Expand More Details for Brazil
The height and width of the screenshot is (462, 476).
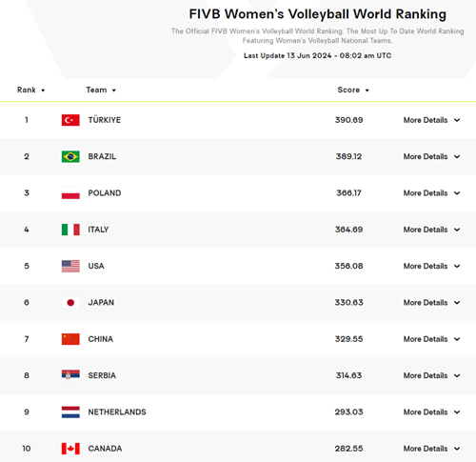point(431,156)
